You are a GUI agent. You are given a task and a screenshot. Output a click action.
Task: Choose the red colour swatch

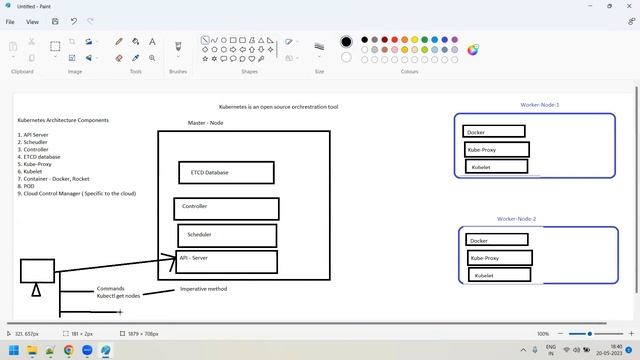click(x=395, y=40)
